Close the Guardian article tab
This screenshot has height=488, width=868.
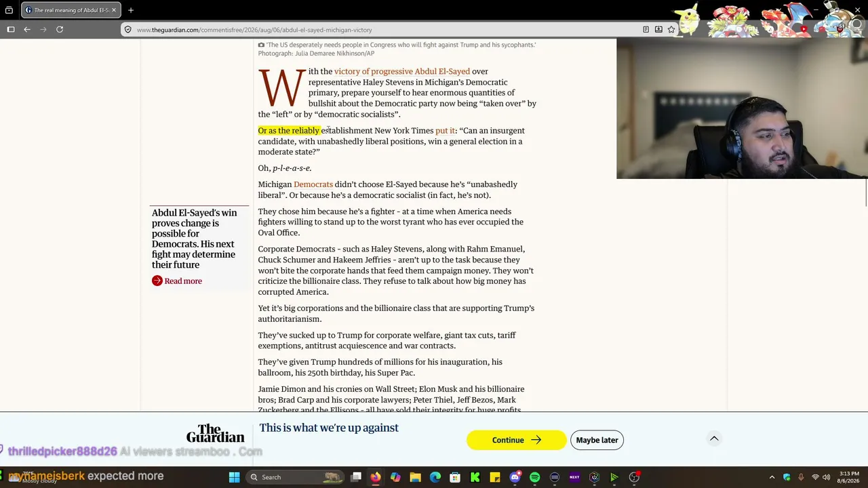114,10
